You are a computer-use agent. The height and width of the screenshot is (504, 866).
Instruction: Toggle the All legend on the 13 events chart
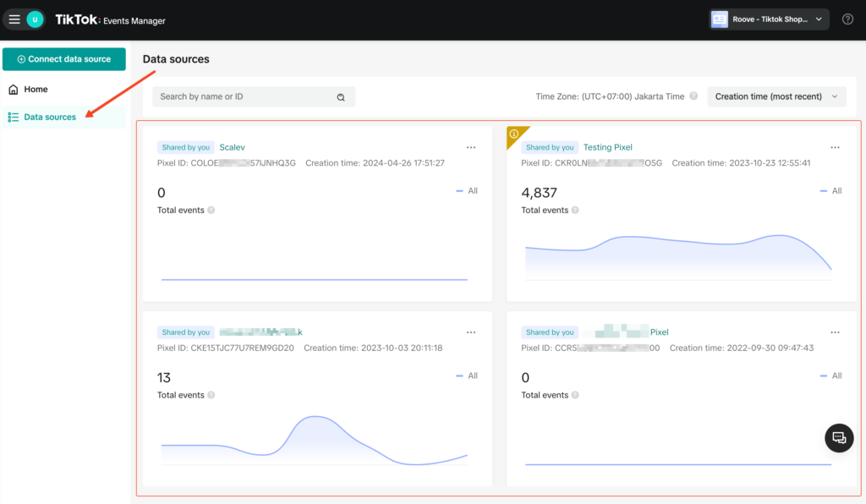[467, 376]
